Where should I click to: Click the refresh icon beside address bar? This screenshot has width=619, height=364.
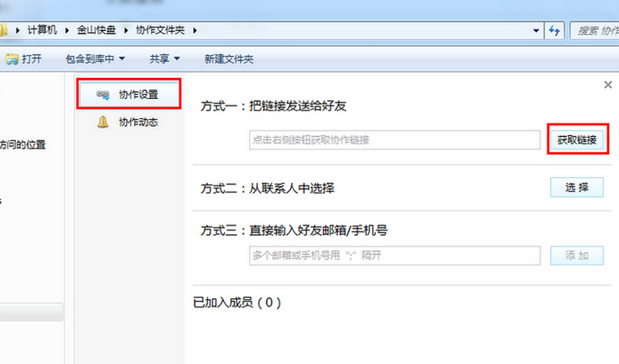coord(554,30)
